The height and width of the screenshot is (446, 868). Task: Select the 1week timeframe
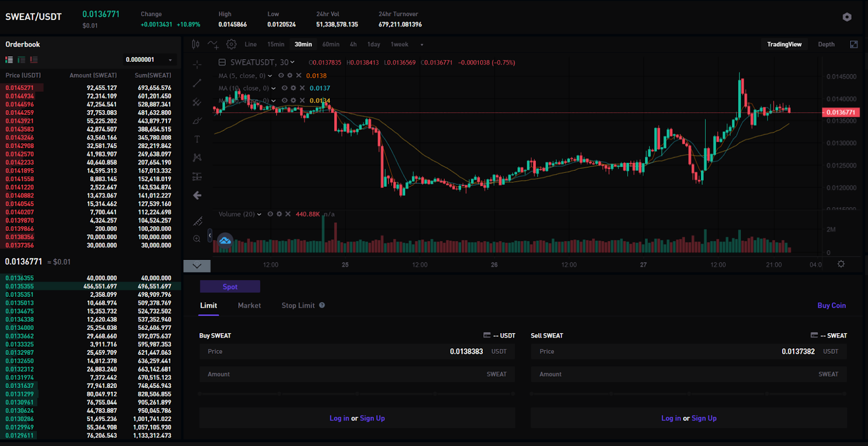click(400, 44)
